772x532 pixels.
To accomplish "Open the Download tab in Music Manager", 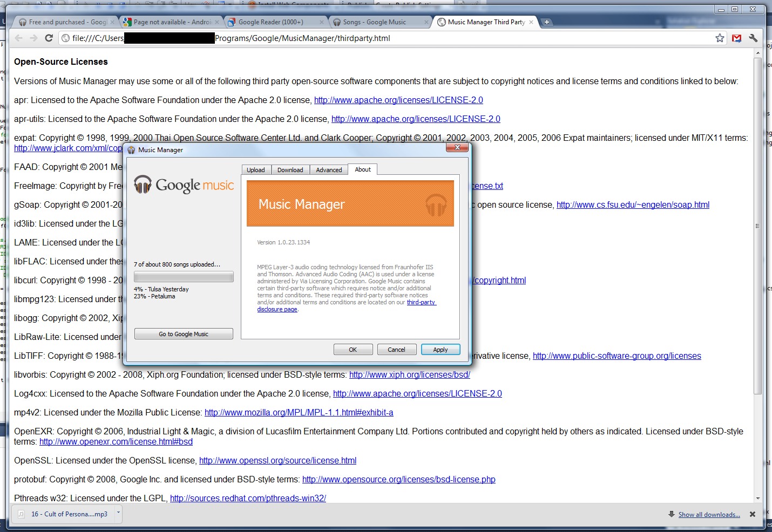I will coord(290,170).
